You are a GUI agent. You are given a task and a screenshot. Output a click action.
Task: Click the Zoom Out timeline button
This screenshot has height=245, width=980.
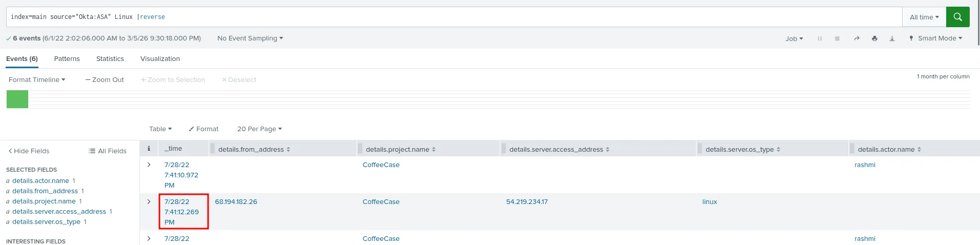tap(105, 79)
